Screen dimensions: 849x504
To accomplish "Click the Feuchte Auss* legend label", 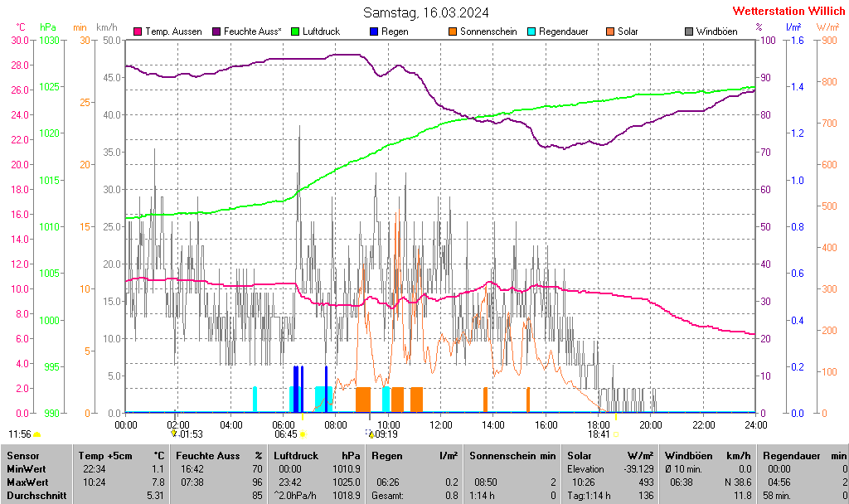I will [252, 31].
